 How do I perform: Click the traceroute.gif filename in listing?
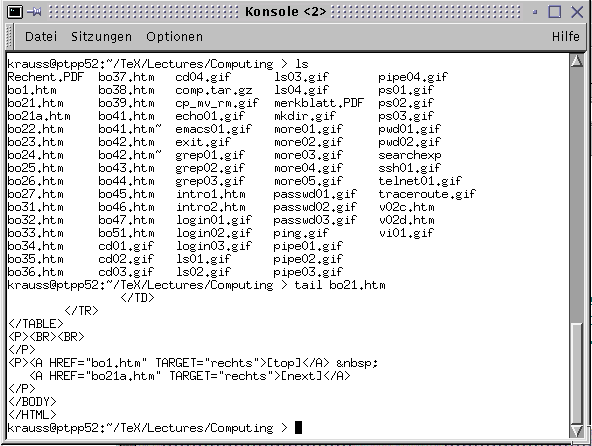(x=427, y=194)
